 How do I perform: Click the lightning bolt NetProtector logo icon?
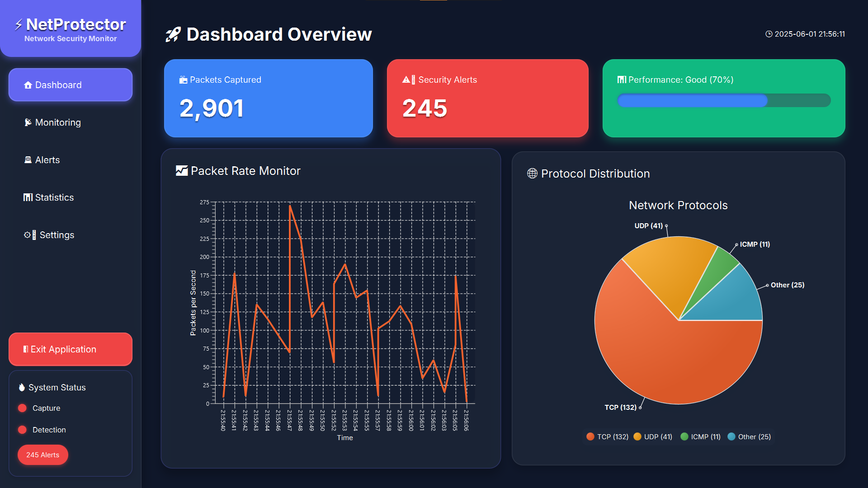point(19,24)
